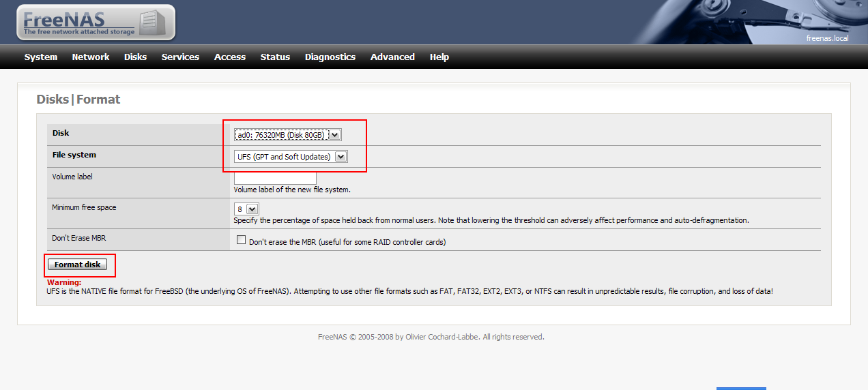Click the Volume label text field
The height and width of the screenshot is (390, 868).
(x=275, y=177)
